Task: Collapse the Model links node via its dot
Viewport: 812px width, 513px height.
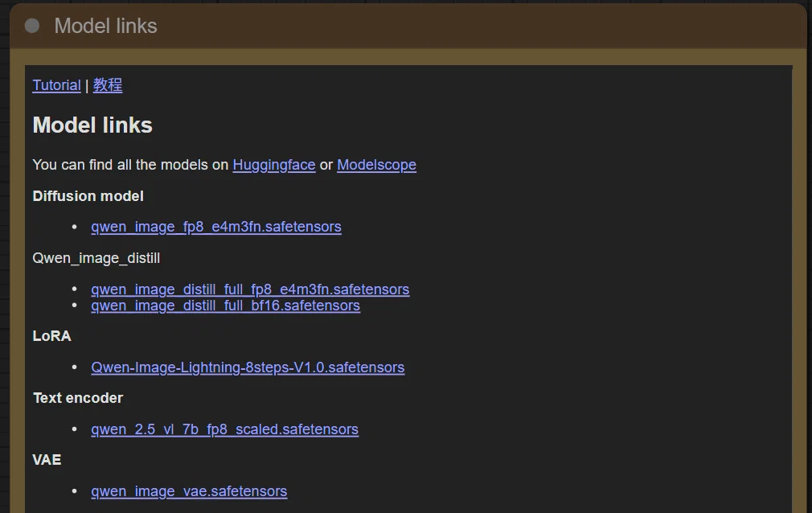Action: coord(32,26)
